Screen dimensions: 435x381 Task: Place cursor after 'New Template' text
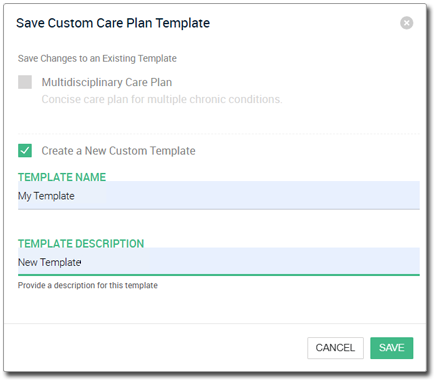click(82, 262)
